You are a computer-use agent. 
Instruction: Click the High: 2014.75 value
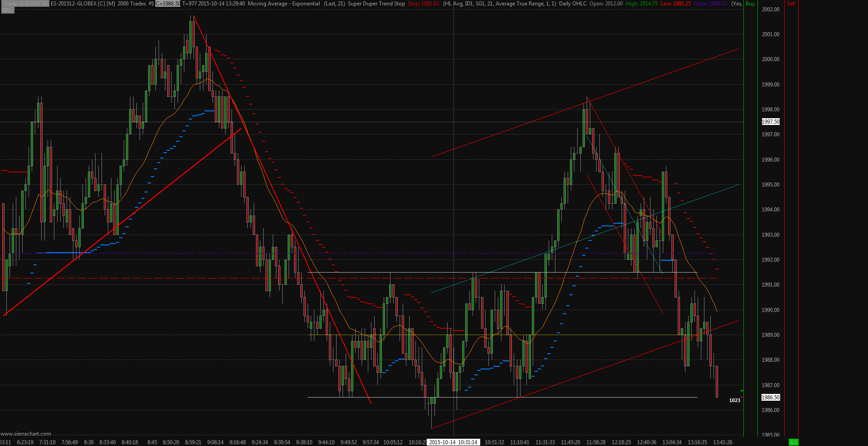tap(641, 4)
